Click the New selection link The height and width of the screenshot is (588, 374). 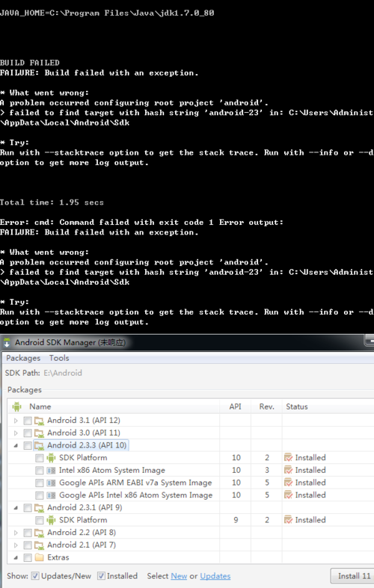(179, 576)
